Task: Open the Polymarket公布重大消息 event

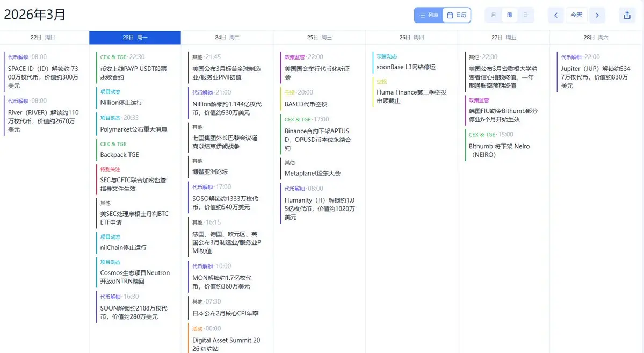Action: pyautogui.click(x=136, y=124)
